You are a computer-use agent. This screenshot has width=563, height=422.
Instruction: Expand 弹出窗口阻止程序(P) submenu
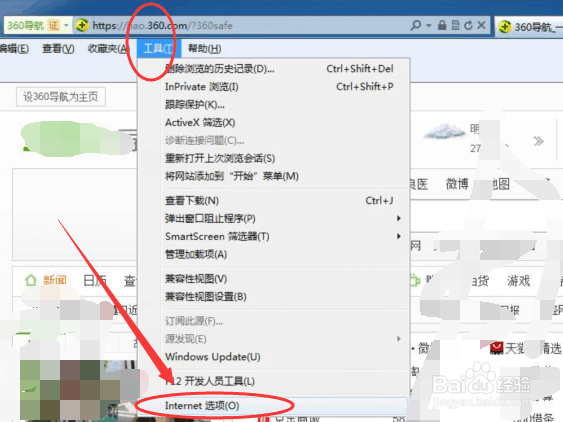point(273,218)
